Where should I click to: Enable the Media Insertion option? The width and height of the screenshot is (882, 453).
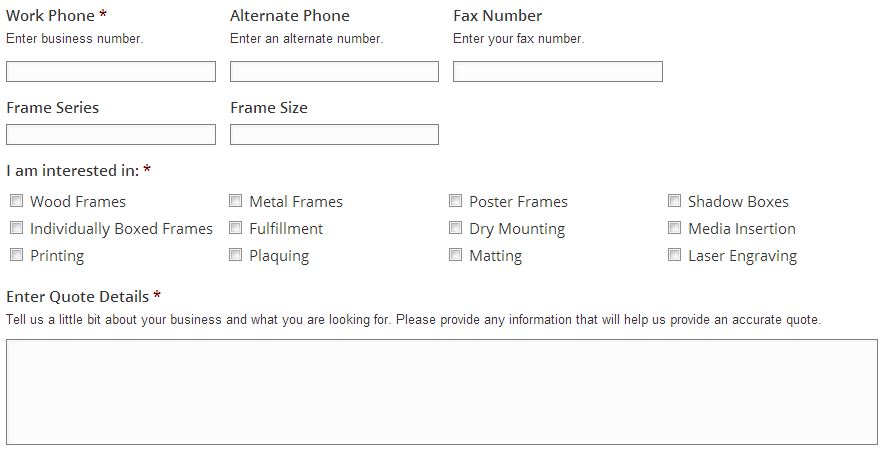tap(675, 228)
